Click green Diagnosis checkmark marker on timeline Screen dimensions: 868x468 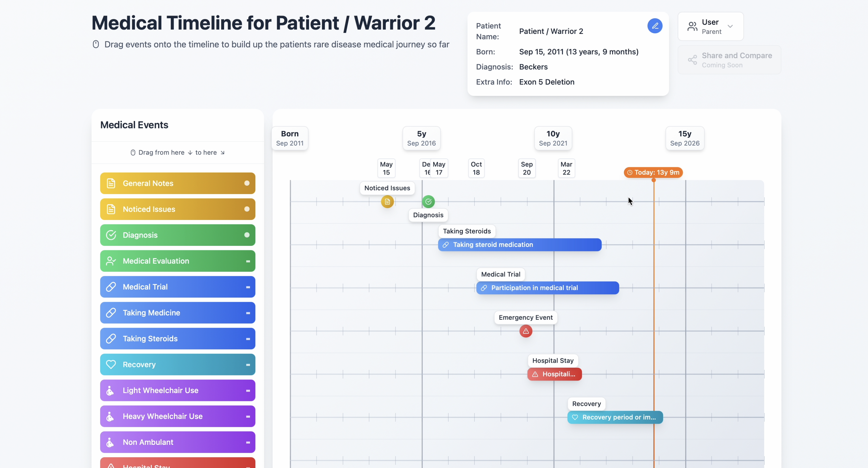tap(428, 202)
